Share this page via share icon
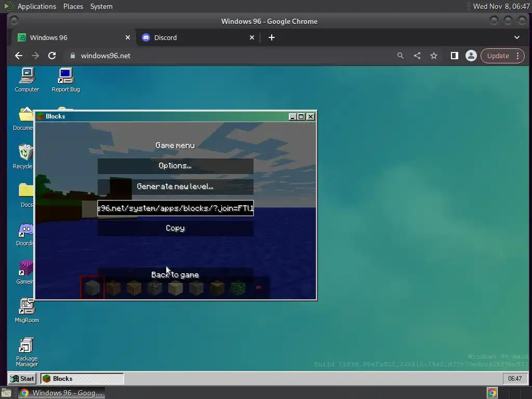 [417, 56]
